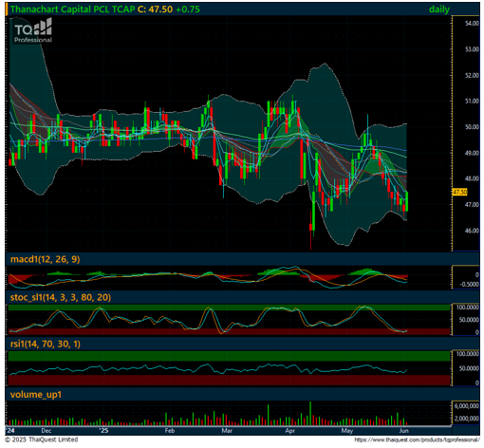Click the closing price 'C: 47.50'
This screenshot has height=448, width=484.
coord(155,9)
